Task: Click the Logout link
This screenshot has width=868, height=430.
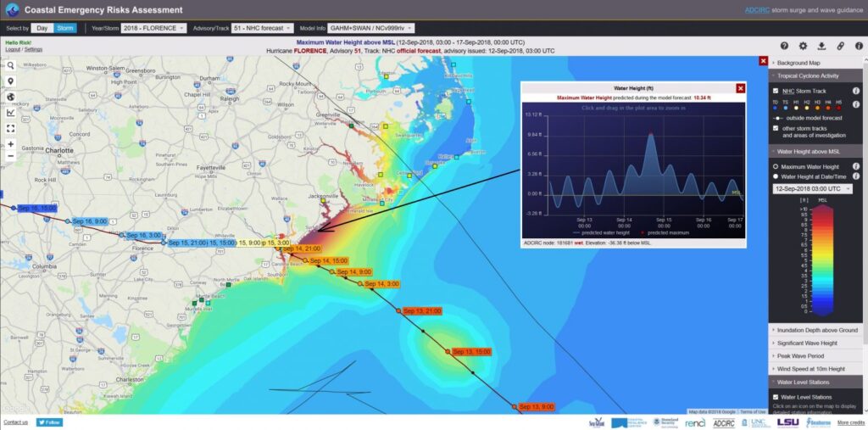Action: [x=13, y=49]
